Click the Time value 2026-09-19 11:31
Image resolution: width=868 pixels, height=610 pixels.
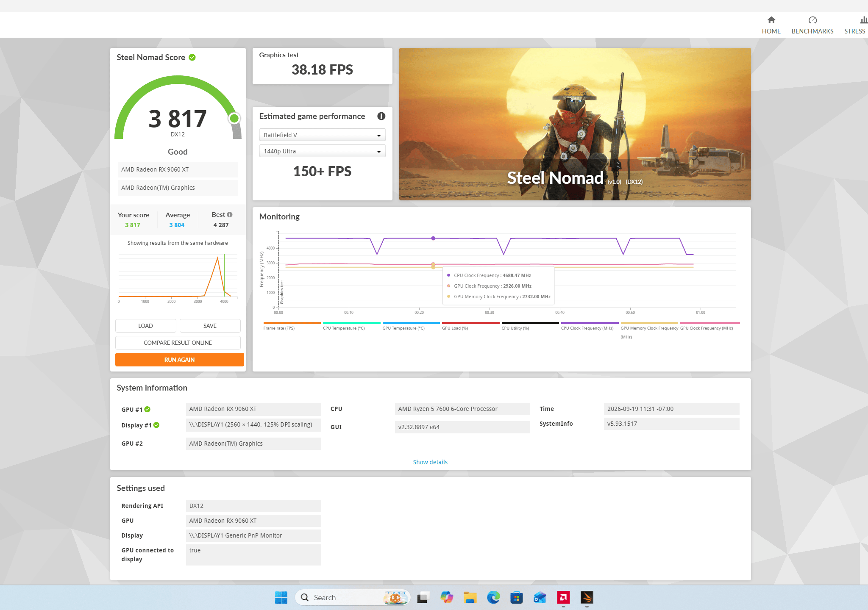(671, 409)
